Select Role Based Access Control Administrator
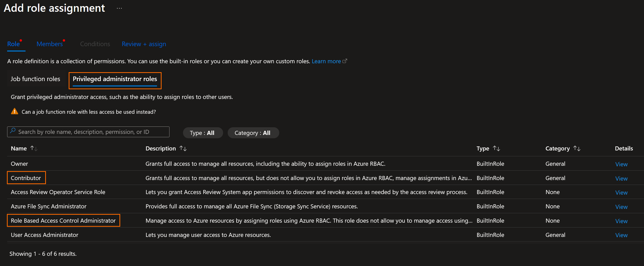 (63, 221)
